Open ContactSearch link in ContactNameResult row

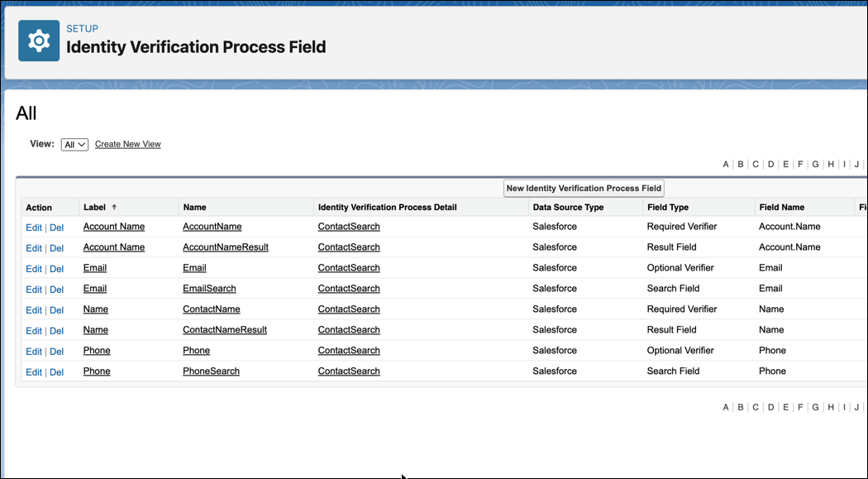(349, 329)
